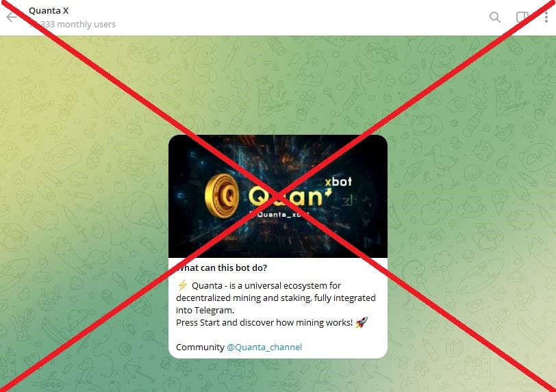Click the rocket emoji after mining works
The height and width of the screenshot is (392, 556).
point(362,322)
